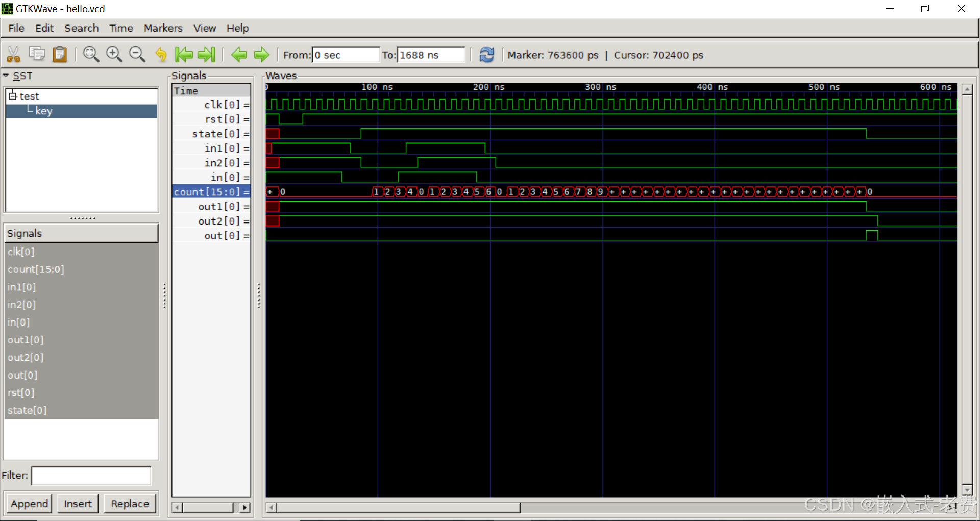Select clk[0] in the SST signals list
This screenshot has width=980, height=521.
pos(82,252)
